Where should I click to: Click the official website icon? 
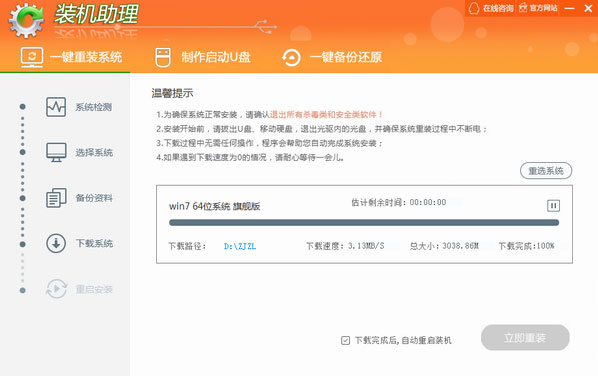(523, 8)
